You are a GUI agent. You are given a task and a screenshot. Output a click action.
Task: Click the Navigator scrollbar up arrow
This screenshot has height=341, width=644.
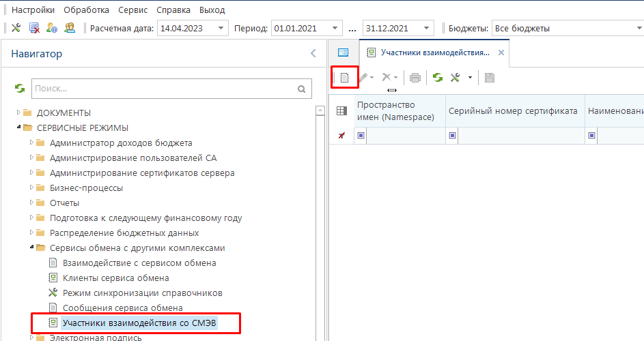(320, 110)
